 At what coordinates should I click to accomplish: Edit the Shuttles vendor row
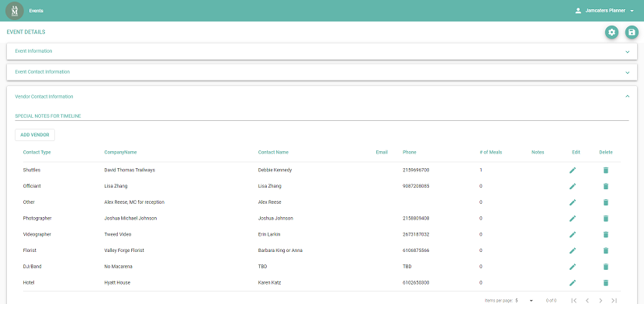(x=573, y=170)
